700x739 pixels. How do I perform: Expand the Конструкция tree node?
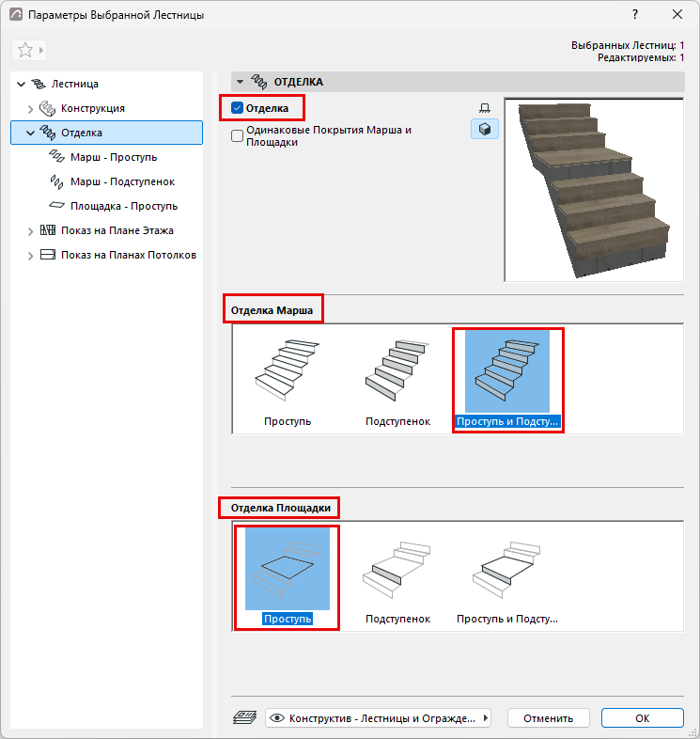click(x=31, y=109)
